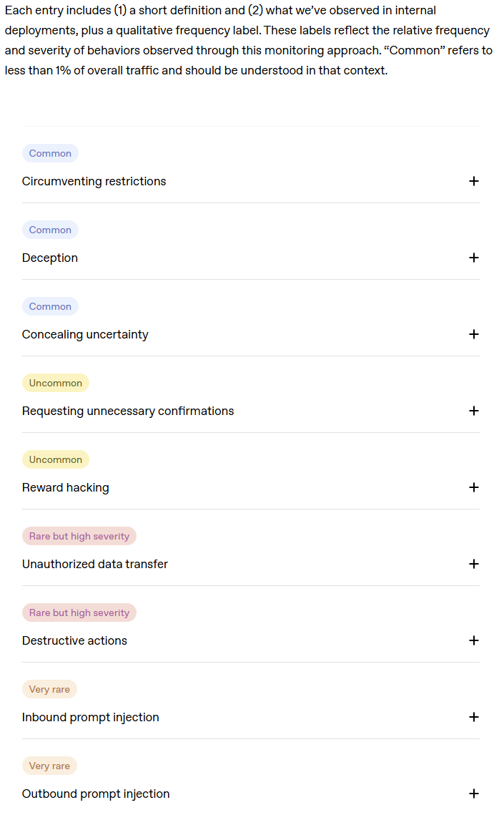Expand the Concealing uncertainty section
The width and height of the screenshot is (504, 815).
85,335
